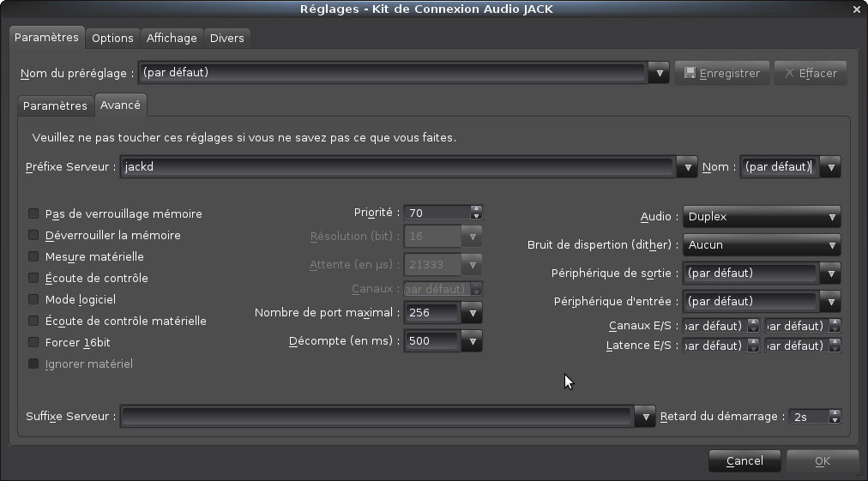Screen dimensions: 868x481
Task: Open the Bruit de dispertion Aucun dropdown
Action: point(762,245)
